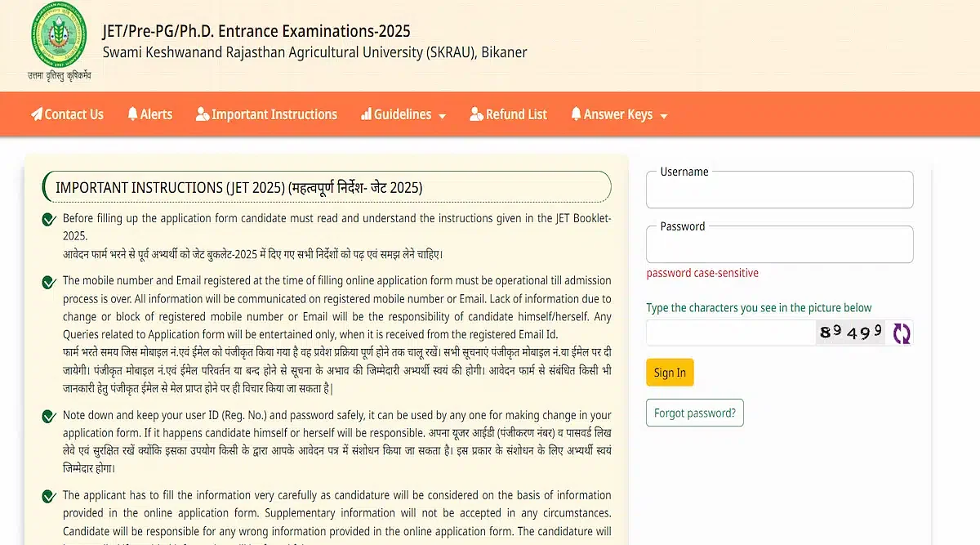Click the JET/Pre-PG/Ph.D. Entrance Examinations-2025 title
Screen dimensions: 980x545
click(256, 32)
